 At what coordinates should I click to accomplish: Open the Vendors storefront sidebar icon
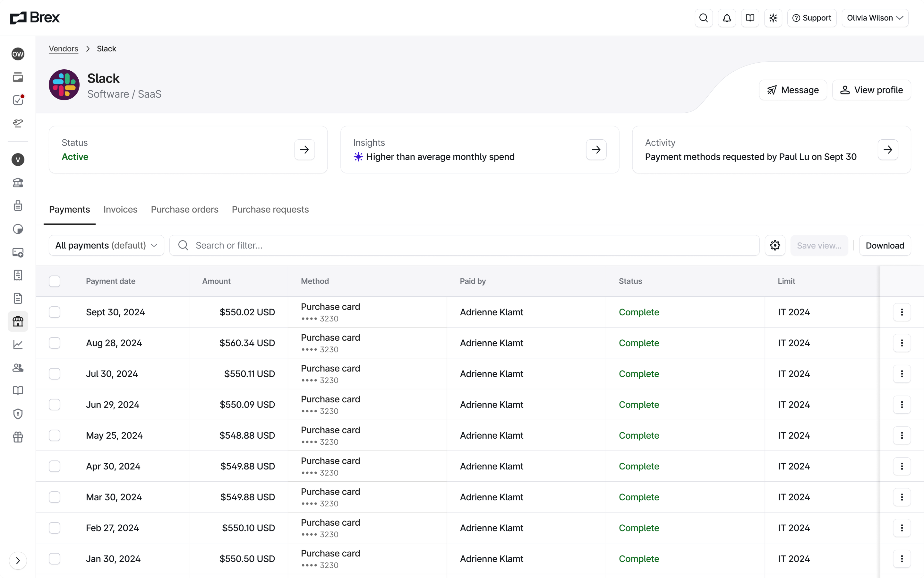pos(18,321)
